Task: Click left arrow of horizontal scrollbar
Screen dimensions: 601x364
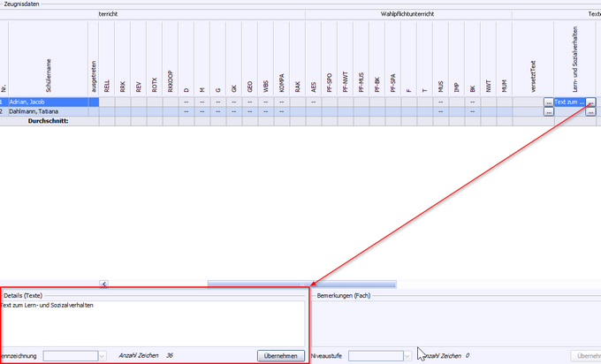Action: [103, 284]
